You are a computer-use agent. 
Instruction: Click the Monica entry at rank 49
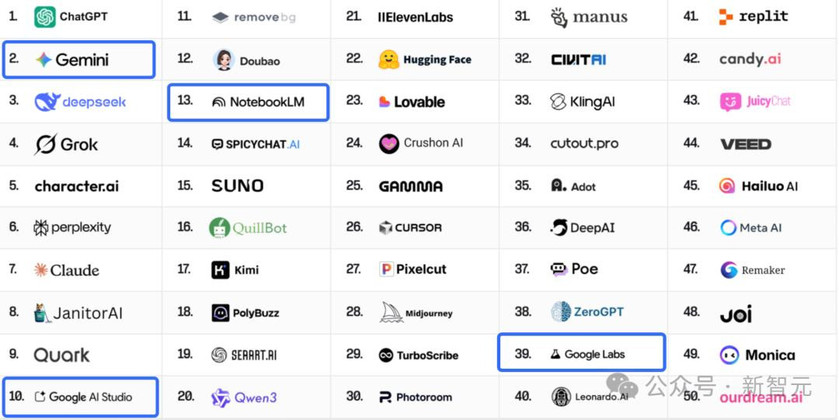coord(757,355)
